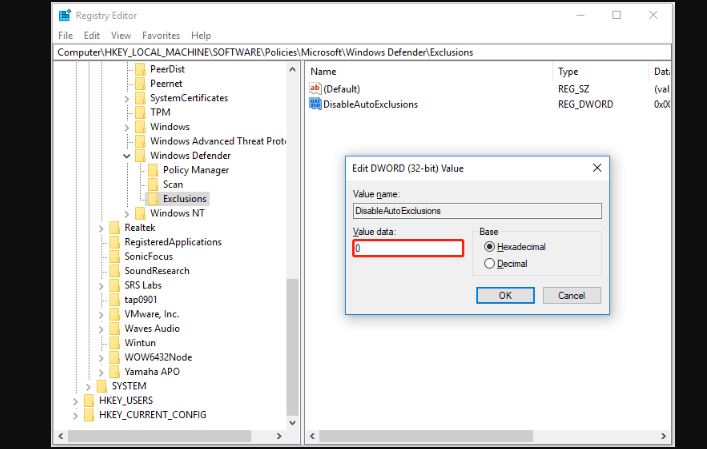Click the Scan folder icon

pyautogui.click(x=154, y=184)
